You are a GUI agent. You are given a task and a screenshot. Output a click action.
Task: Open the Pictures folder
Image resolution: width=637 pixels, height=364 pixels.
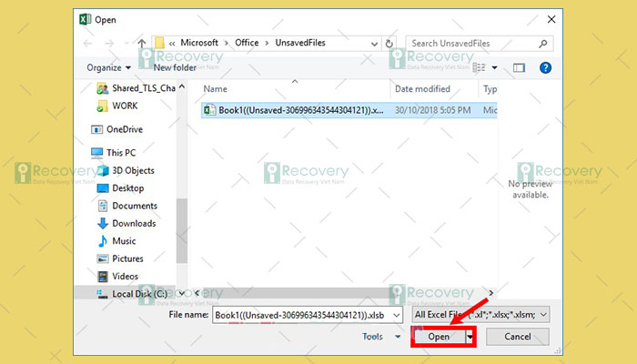[120, 258]
